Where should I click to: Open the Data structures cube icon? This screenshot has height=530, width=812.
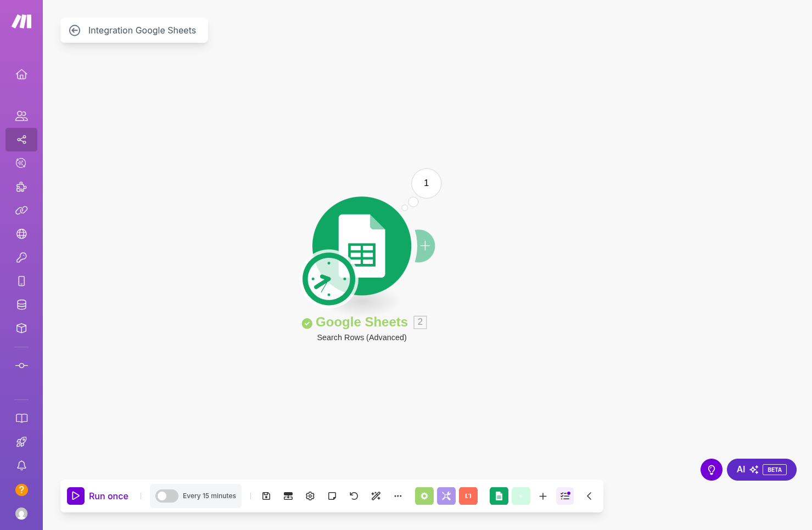tap(21, 328)
